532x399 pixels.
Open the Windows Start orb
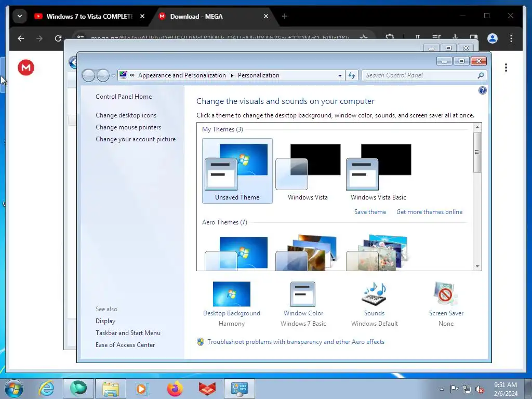coord(14,389)
